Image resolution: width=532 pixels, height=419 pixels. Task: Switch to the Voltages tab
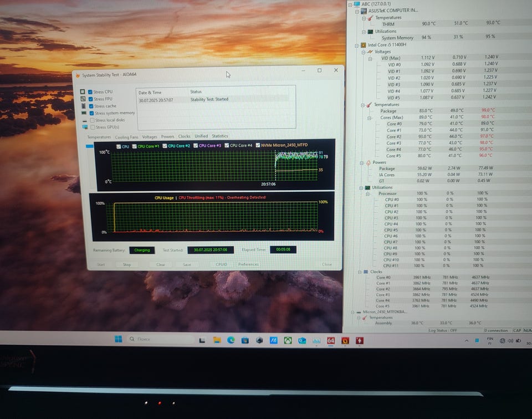(150, 137)
